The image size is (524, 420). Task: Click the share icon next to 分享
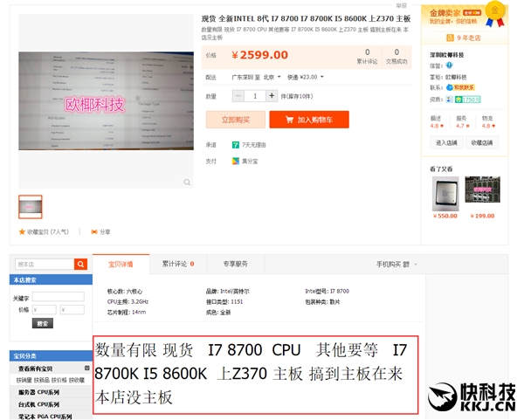[x=94, y=231]
